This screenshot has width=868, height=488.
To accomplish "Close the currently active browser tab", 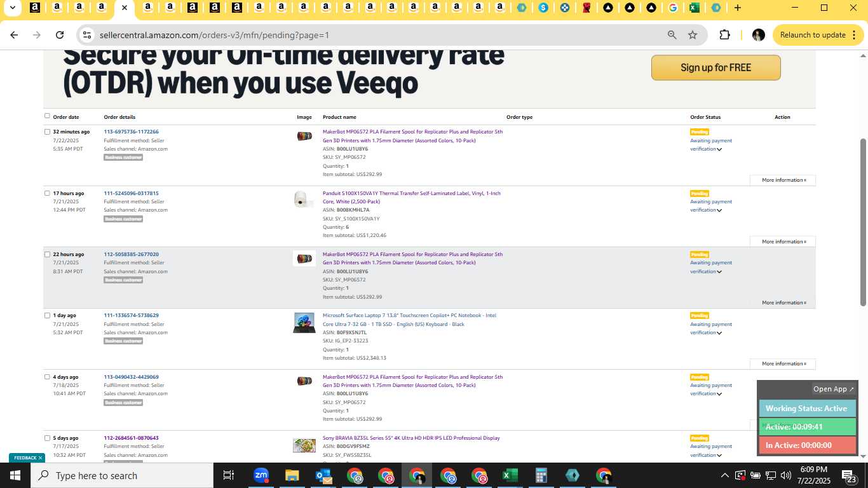I will [x=125, y=8].
